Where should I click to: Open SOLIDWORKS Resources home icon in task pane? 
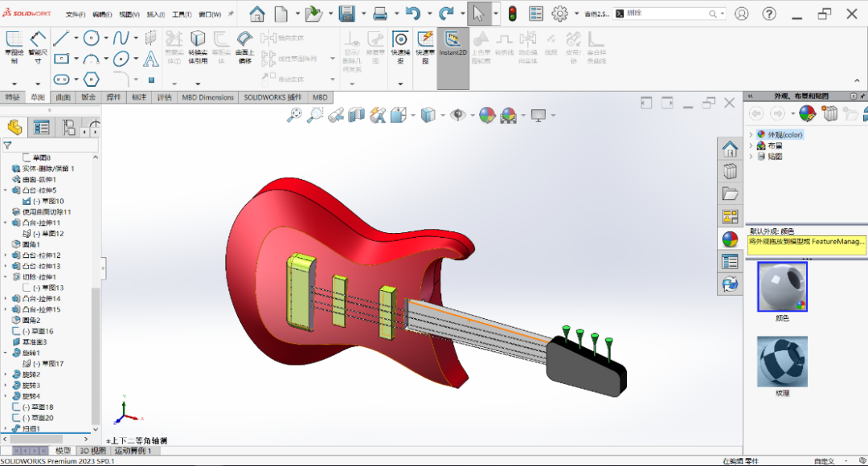pos(730,149)
